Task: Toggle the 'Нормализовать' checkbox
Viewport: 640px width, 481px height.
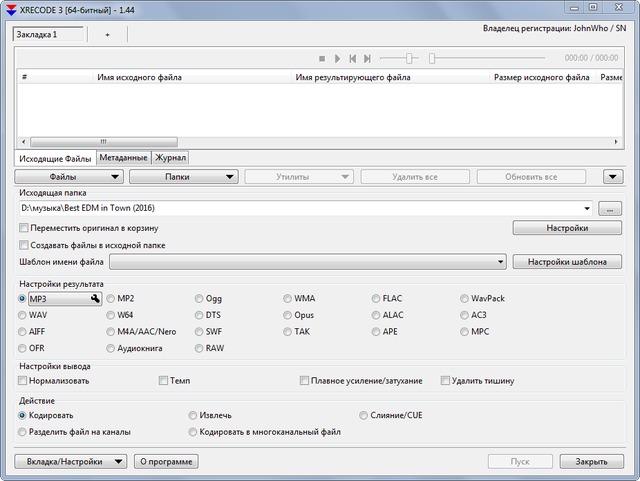Action: point(24,380)
